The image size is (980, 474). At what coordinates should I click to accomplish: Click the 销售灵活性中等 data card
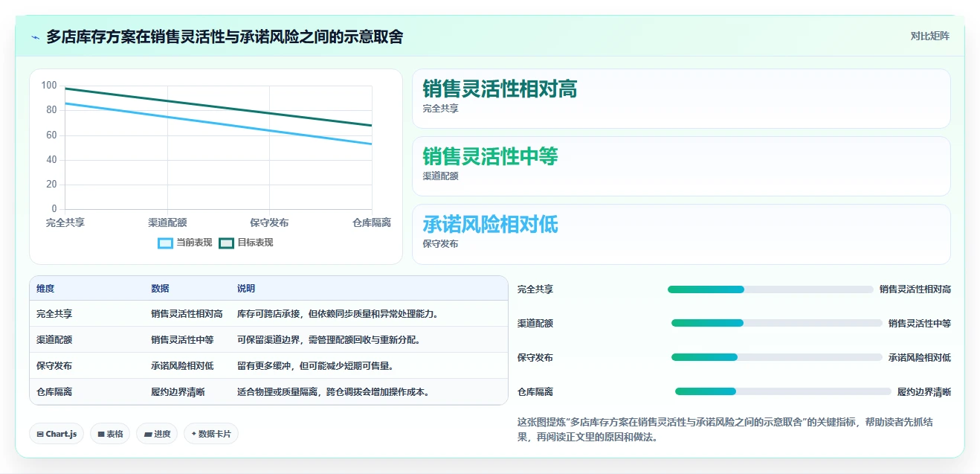681,166
